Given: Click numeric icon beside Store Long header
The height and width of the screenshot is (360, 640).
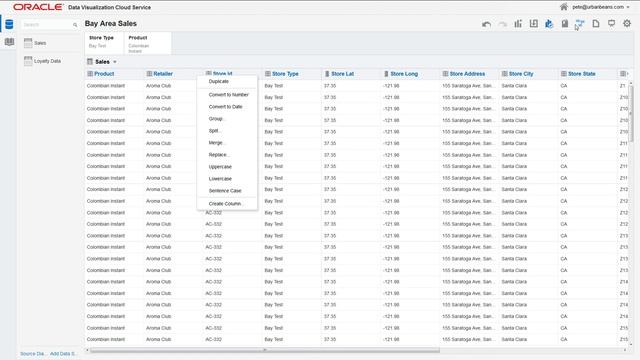Looking at the screenshot, I should point(386,74).
